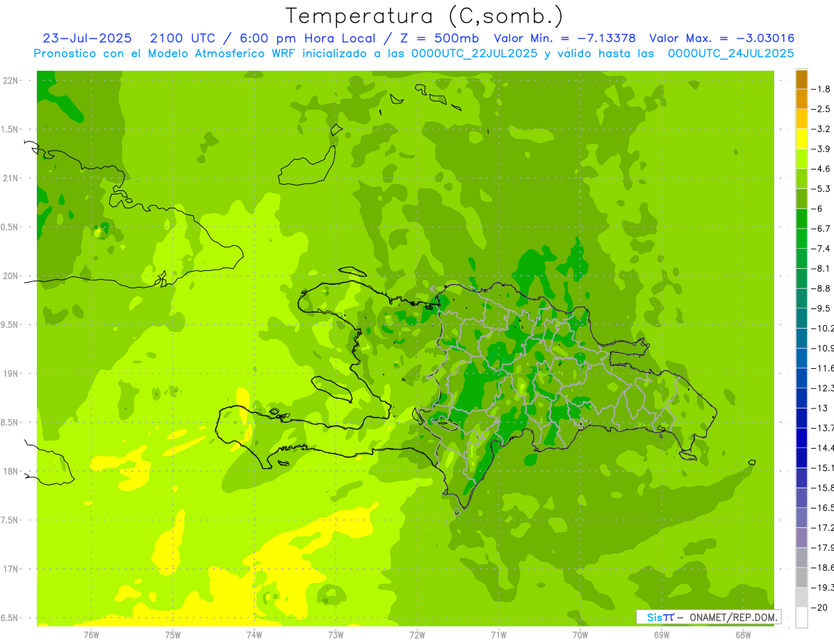834x644 pixels.
Task: Click the '-3.9' legend value
Action: (x=822, y=149)
